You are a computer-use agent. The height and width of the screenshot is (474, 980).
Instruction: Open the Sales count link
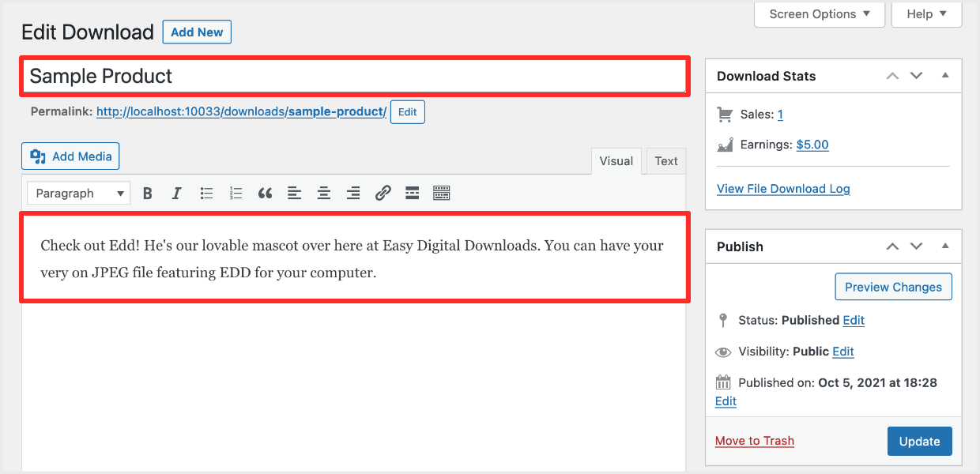point(780,115)
